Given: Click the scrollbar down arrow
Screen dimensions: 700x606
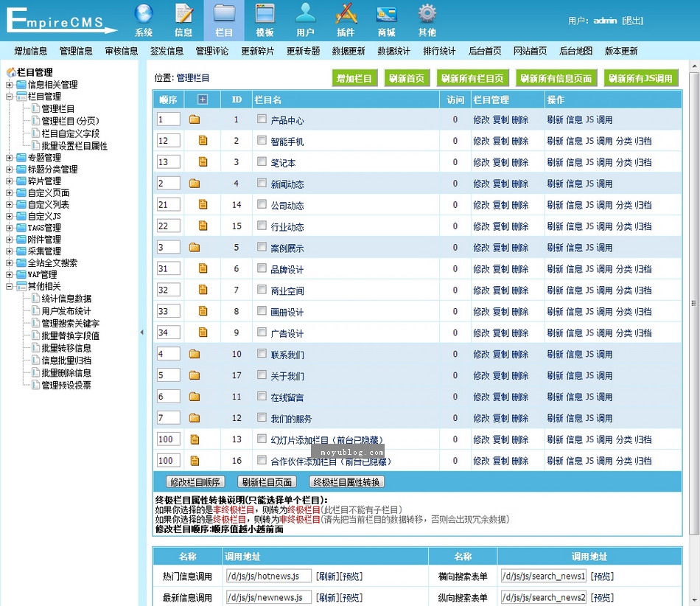Looking at the screenshot, I should (694, 600).
